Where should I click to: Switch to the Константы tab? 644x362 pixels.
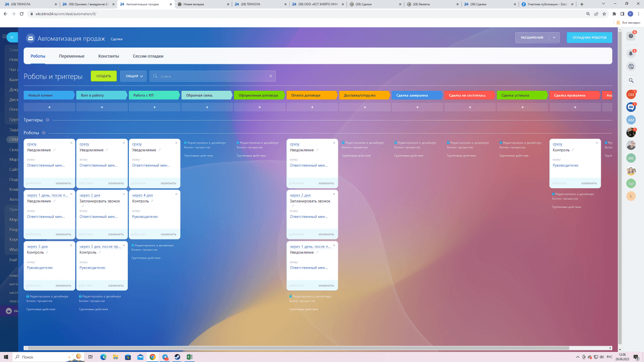click(x=109, y=56)
